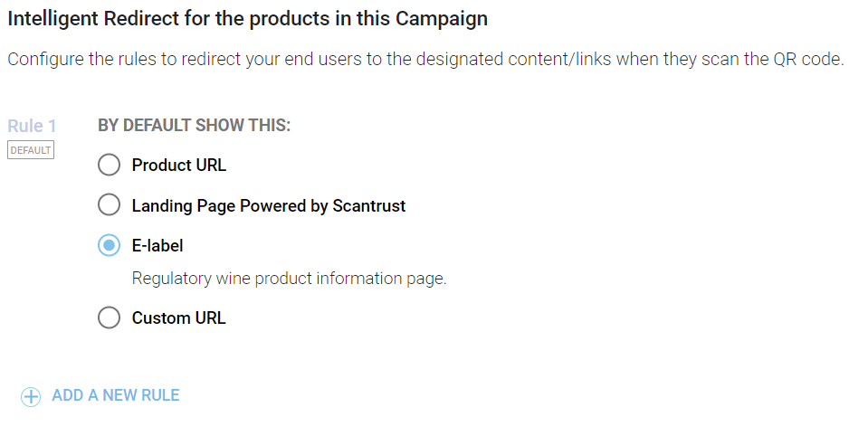The width and height of the screenshot is (868, 436).
Task: Click the ADD A NEW RULE link text
Action: pos(116,395)
